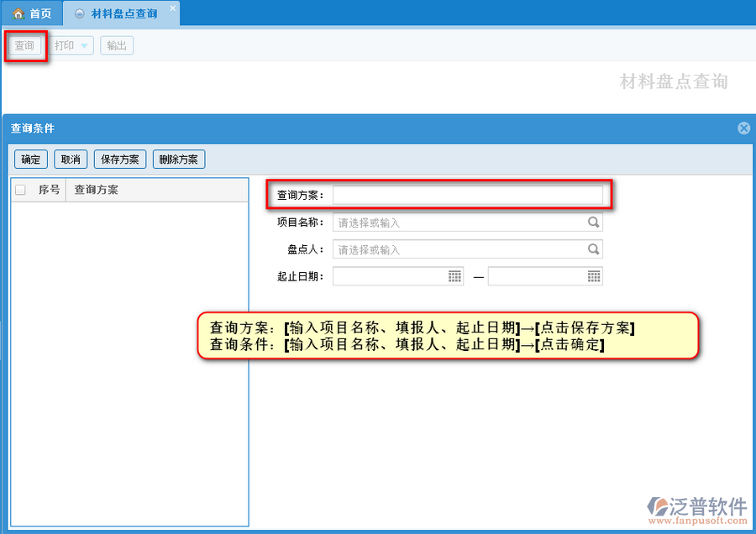Image resolution: width=756 pixels, height=534 pixels.
Task: Click the 输出 toolbar button
Action: pos(117,45)
